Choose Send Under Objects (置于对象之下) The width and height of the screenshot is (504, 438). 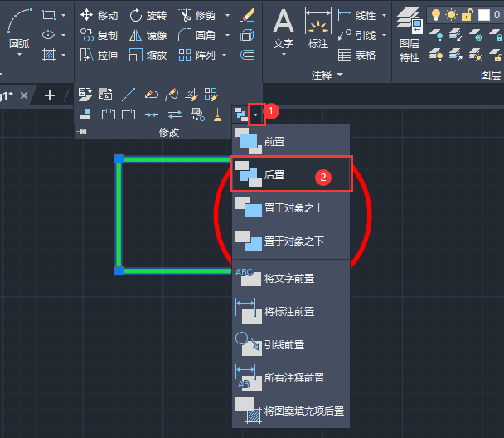(291, 241)
